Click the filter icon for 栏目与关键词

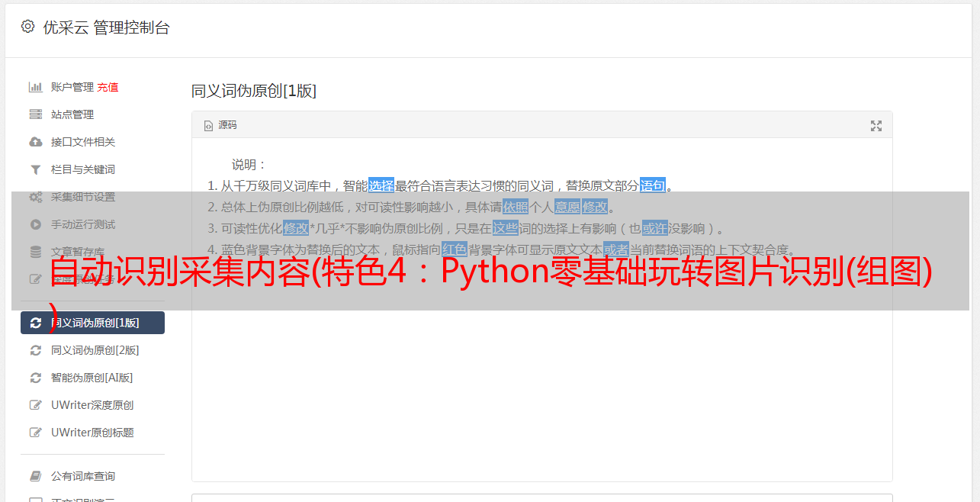(x=35, y=169)
